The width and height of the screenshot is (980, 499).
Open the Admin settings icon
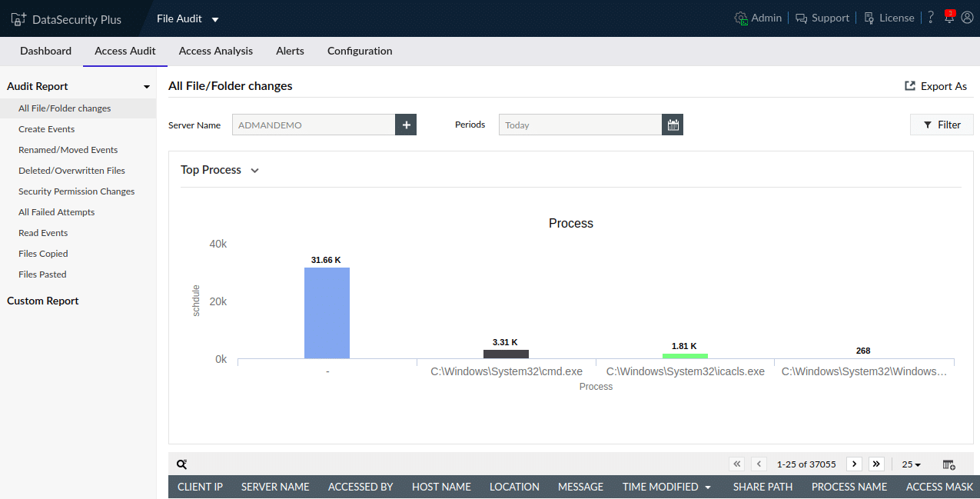click(x=741, y=18)
